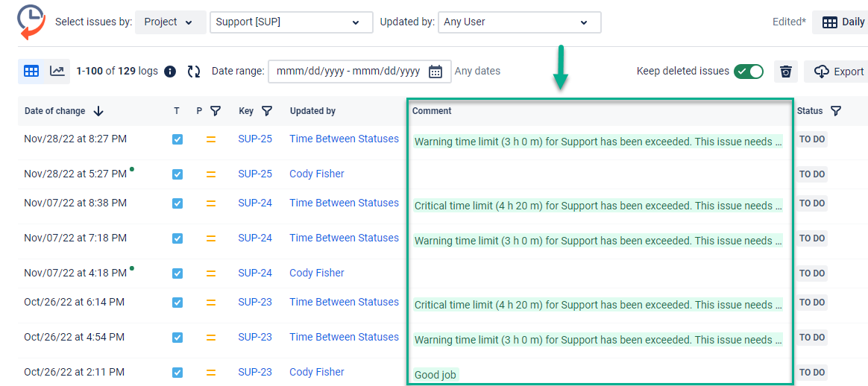The width and height of the screenshot is (868, 386).
Task: Filter by Status column funnel
Action: coord(836,111)
